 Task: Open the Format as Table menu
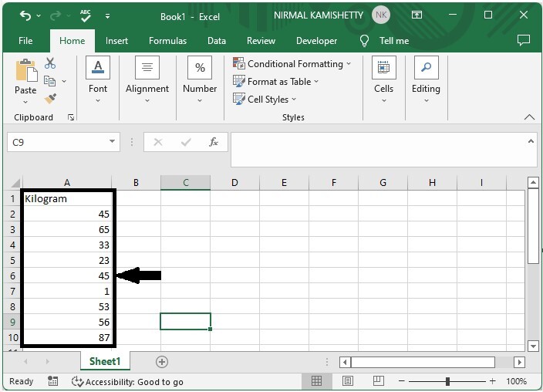(276, 82)
